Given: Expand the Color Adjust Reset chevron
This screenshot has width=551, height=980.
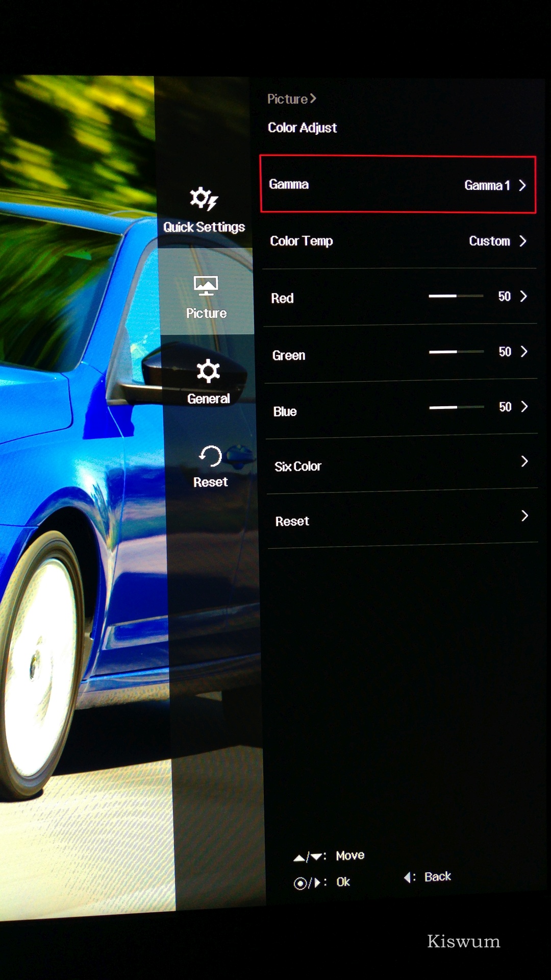Looking at the screenshot, I should [x=524, y=516].
